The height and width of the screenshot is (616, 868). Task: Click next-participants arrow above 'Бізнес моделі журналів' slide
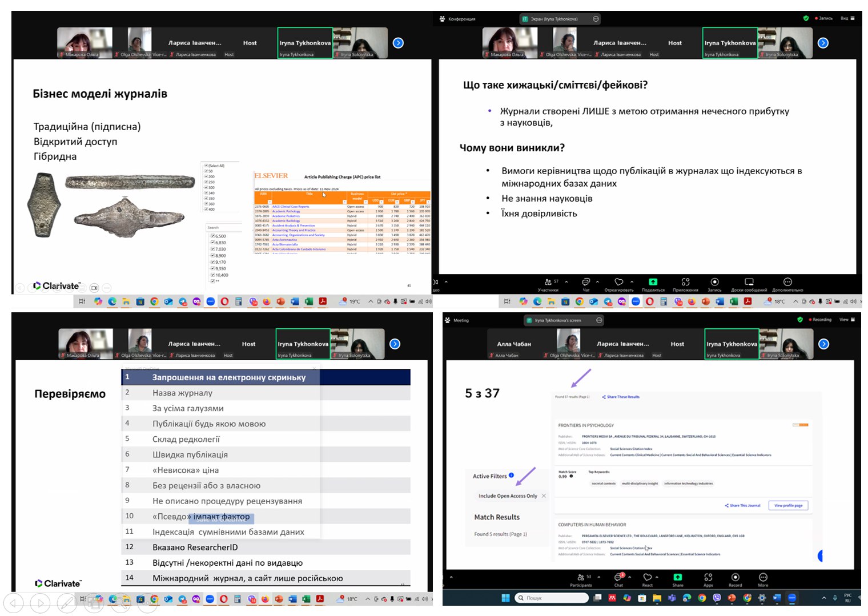[x=399, y=43]
